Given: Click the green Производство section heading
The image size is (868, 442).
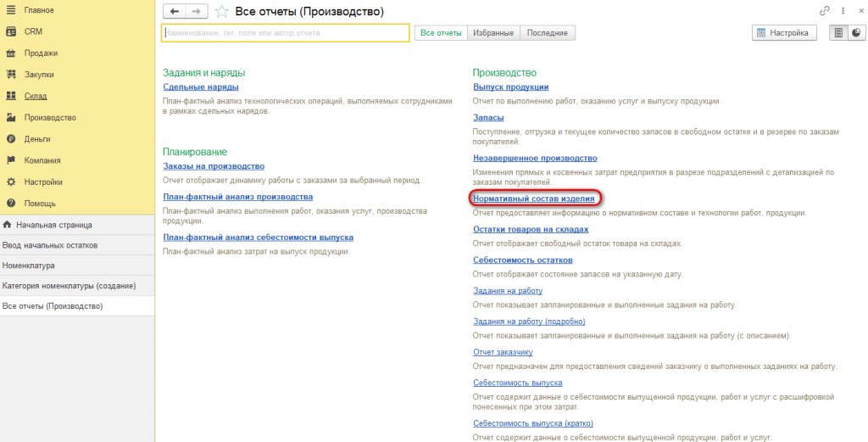Looking at the screenshot, I should [x=505, y=73].
